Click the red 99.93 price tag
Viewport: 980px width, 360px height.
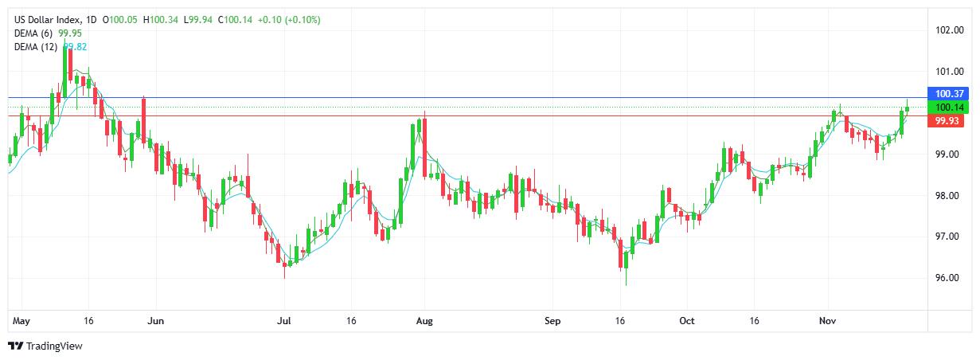tap(950, 121)
